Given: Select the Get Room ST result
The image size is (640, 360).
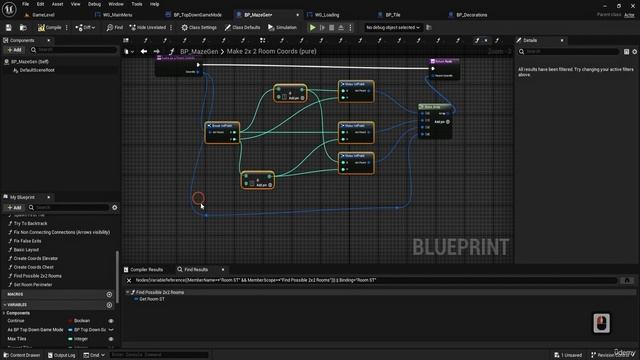Looking at the screenshot, I should click(x=152, y=299).
